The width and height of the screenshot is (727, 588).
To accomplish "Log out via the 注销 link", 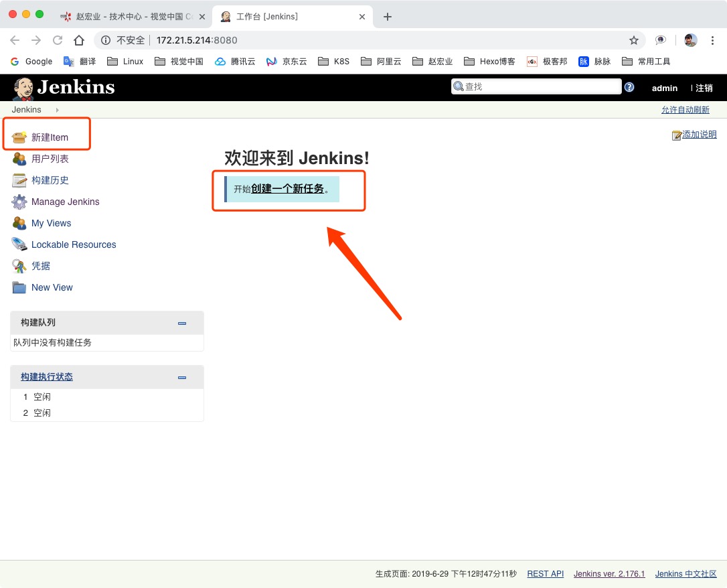I will [704, 88].
